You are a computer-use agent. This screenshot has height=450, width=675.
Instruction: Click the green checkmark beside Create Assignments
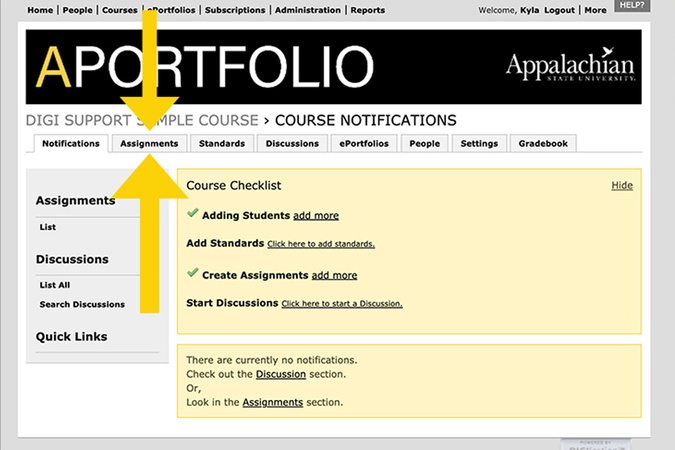pos(193,273)
